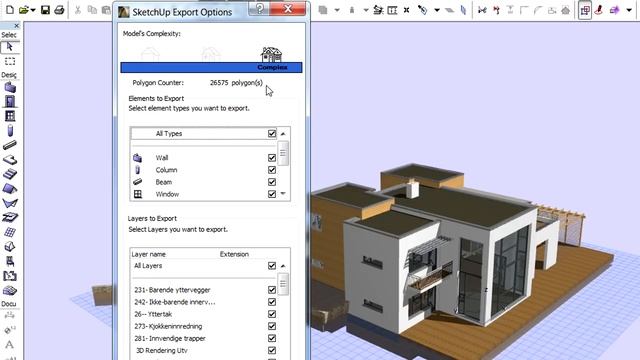Click element types list scroll-up arrow
This screenshot has width=640, height=360.
tap(283, 134)
